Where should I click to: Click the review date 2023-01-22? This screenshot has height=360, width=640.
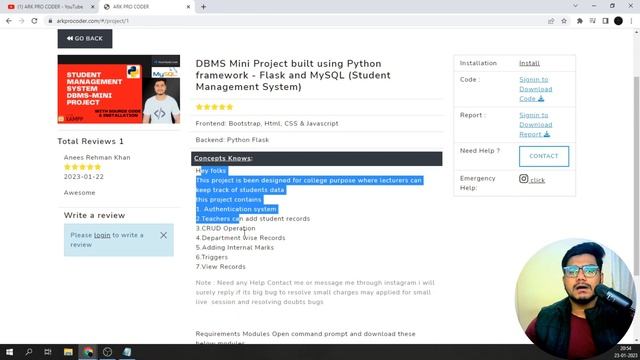[x=84, y=177]
